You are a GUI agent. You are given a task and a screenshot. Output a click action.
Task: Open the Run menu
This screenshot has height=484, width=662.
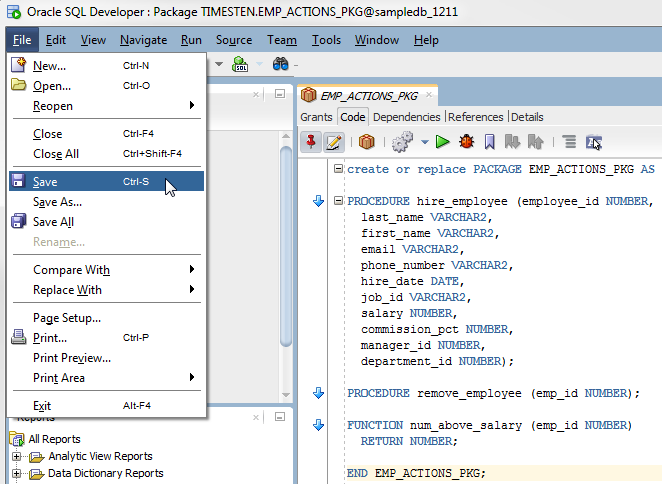[x=191, y=40]
